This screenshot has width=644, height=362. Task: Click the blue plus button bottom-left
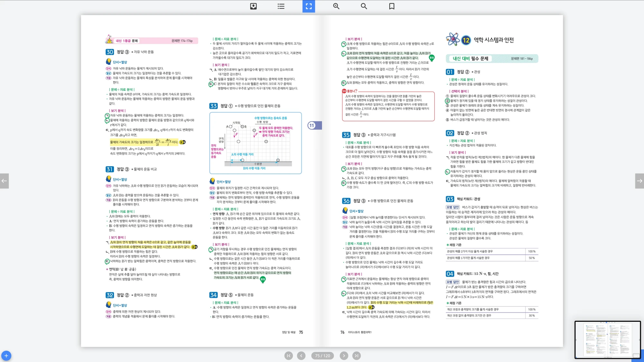click(x=6, y=356)
